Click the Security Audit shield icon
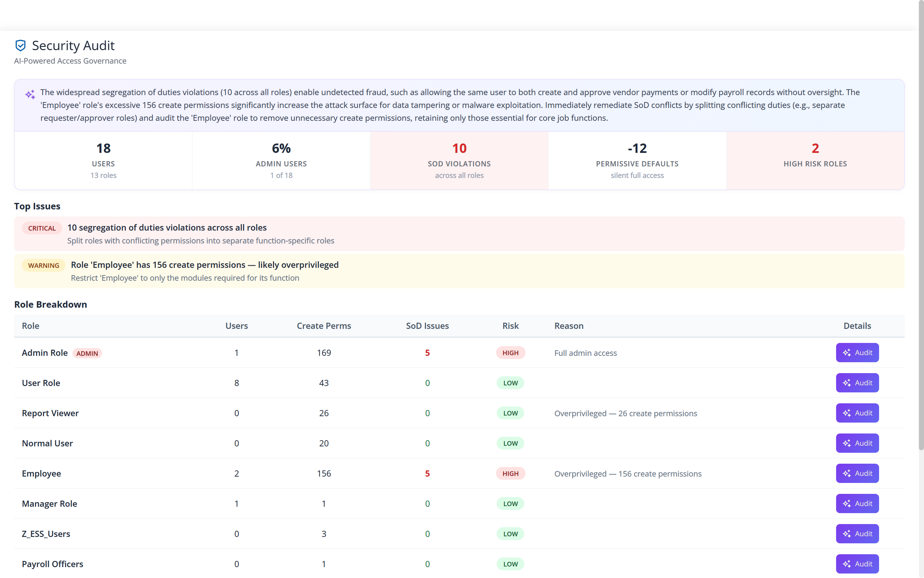This screenshot has height=578, width=924. [x=21, y=46]
